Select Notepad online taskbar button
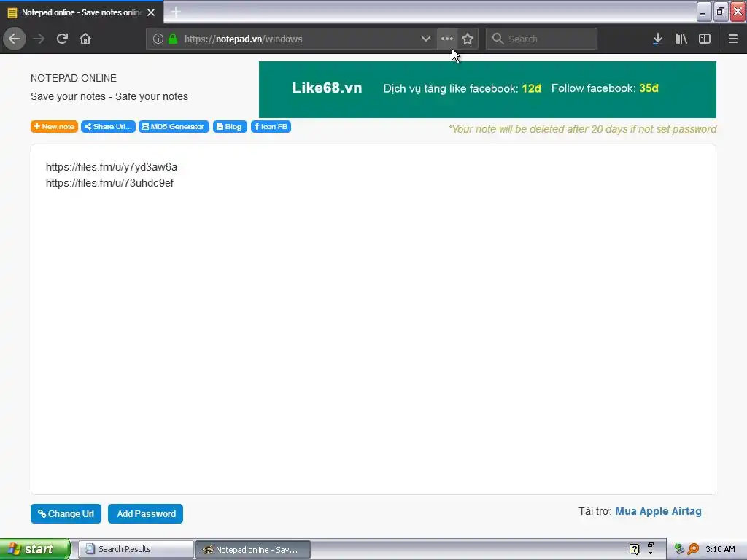Viewport: 747px width, 560px height. pos(252,550)
